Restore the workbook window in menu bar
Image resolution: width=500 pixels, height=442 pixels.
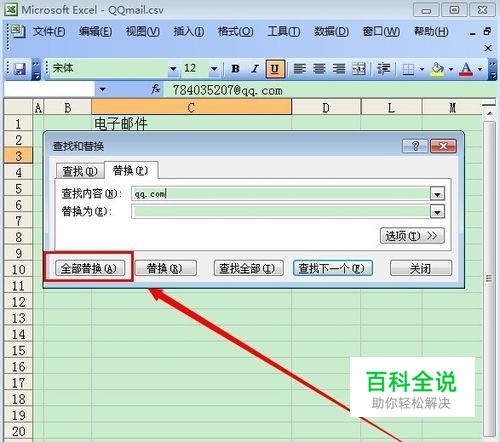coord(487,32)
